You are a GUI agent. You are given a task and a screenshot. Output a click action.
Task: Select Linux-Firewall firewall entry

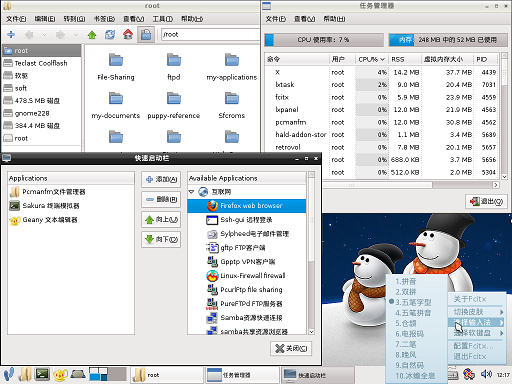click(247, 276)
